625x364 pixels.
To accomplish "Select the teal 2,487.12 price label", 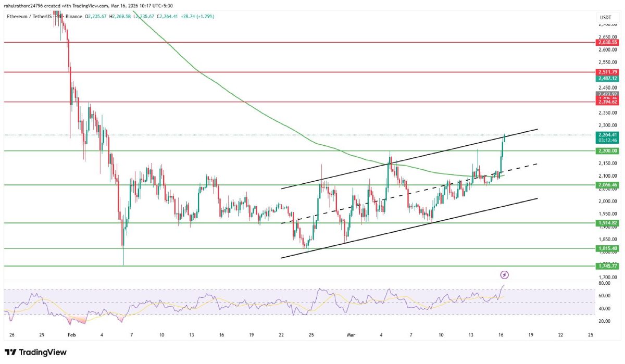I will [607, 78].
